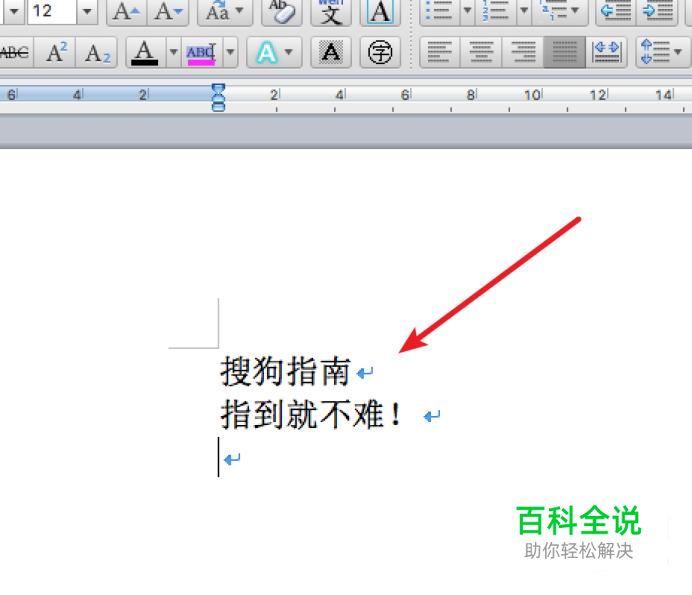Screen dimensions: 692x595
Task: Apply bulleted list
Action: [x=439, y=11]
